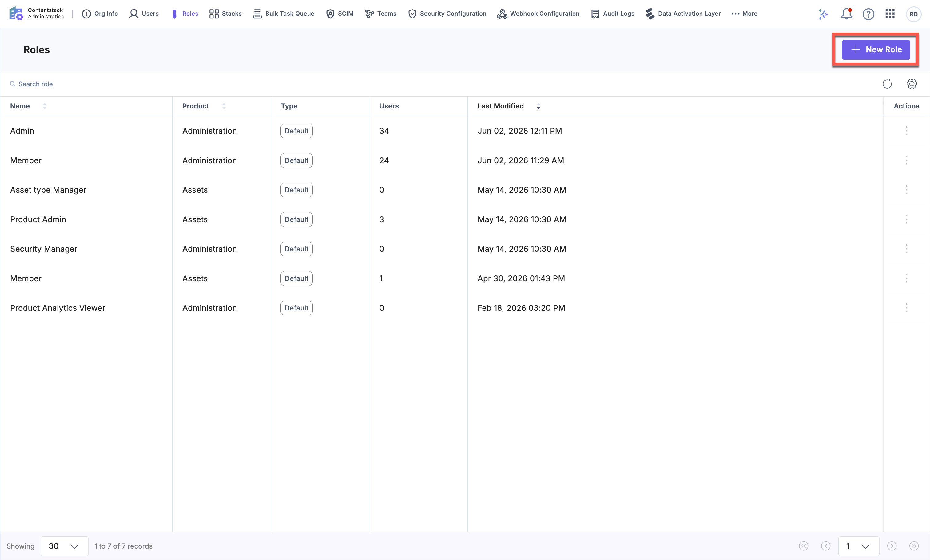This screenshot has height=560, width=930.
Task: Open actions for Member role with 24 users
Action: (x=907, y=160)
